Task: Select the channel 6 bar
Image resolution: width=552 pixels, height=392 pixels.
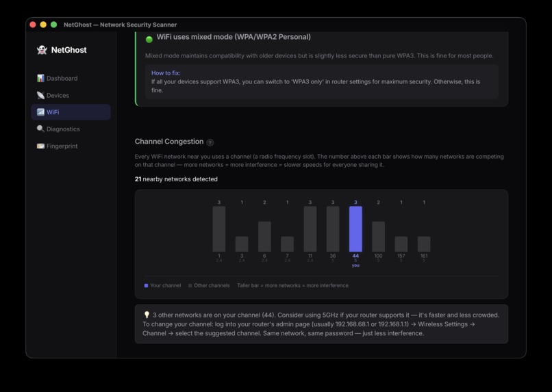Action: 264,237
